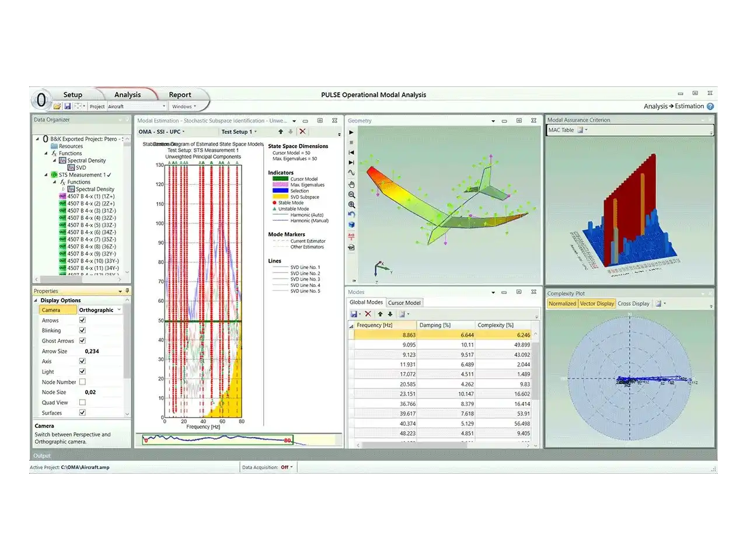Image resolution: width=747 pixels, height=560 pixels.
Task: Save project with the floppy disk icon
Action: (x=68, y=106)
